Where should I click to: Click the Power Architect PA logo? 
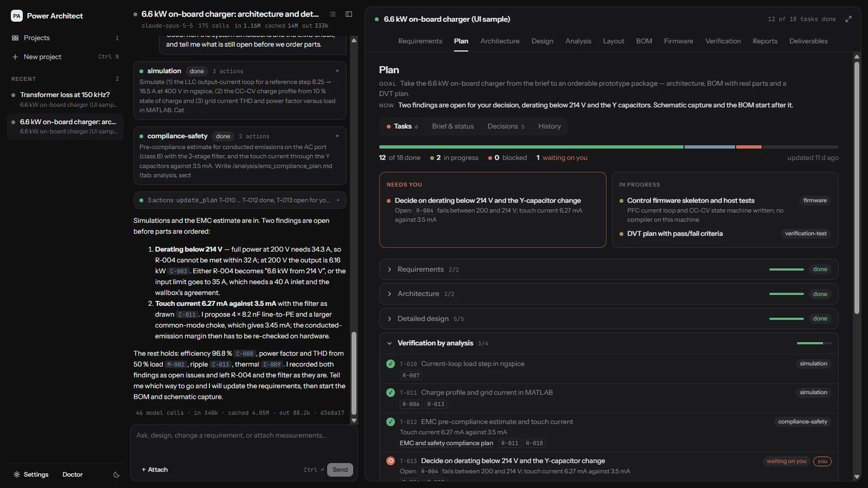17,16
